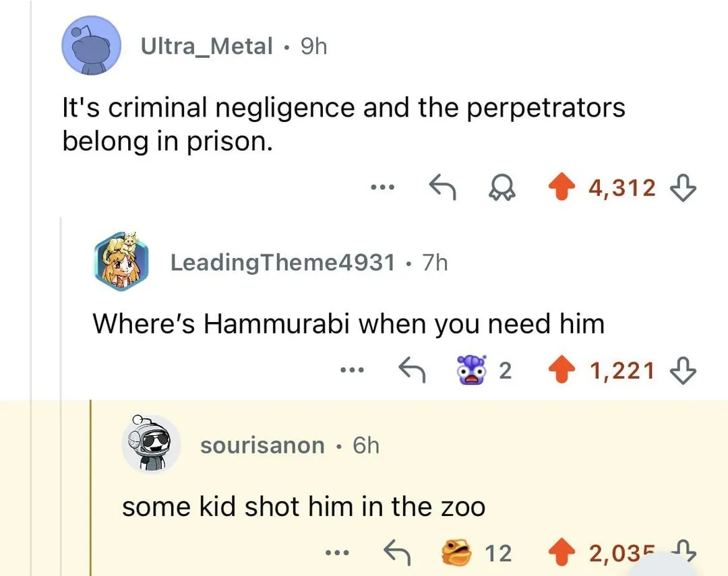This screenshot has height=576, width=728.
Task: Downvote Ultra_Metal's criminal negligence comment
Action: [x=683, y=187]
